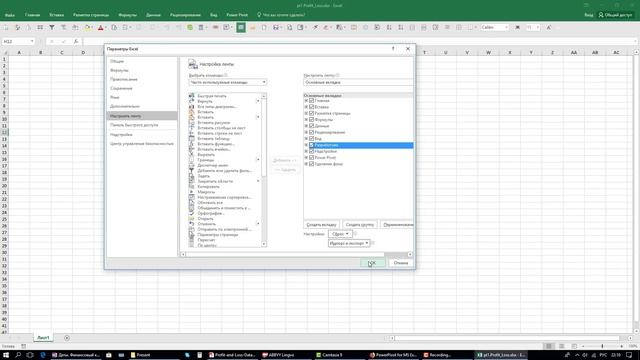
Task: Open Центр управления безопасностью category
Action: (x=142, y=144)
